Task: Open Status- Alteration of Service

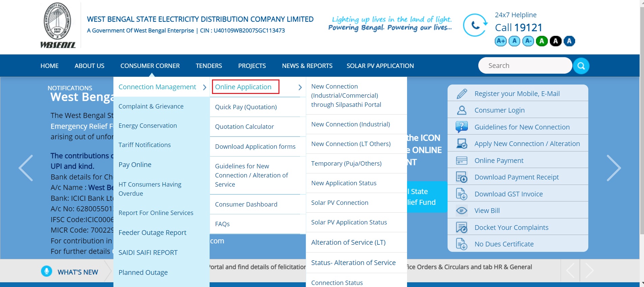Action: (x=353, y=263)
